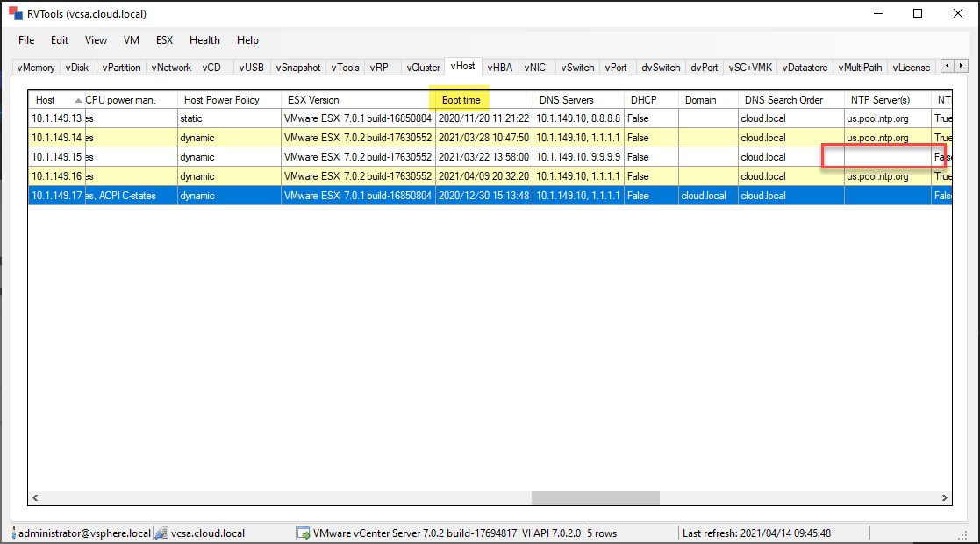Click boot time 2020/11/20 11:21:22 cell

(x=483, y=118)
